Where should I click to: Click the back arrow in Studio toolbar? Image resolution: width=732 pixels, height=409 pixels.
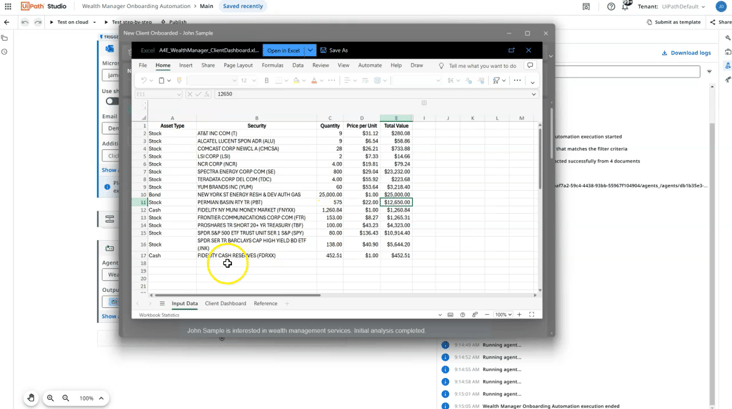point(7,22)
